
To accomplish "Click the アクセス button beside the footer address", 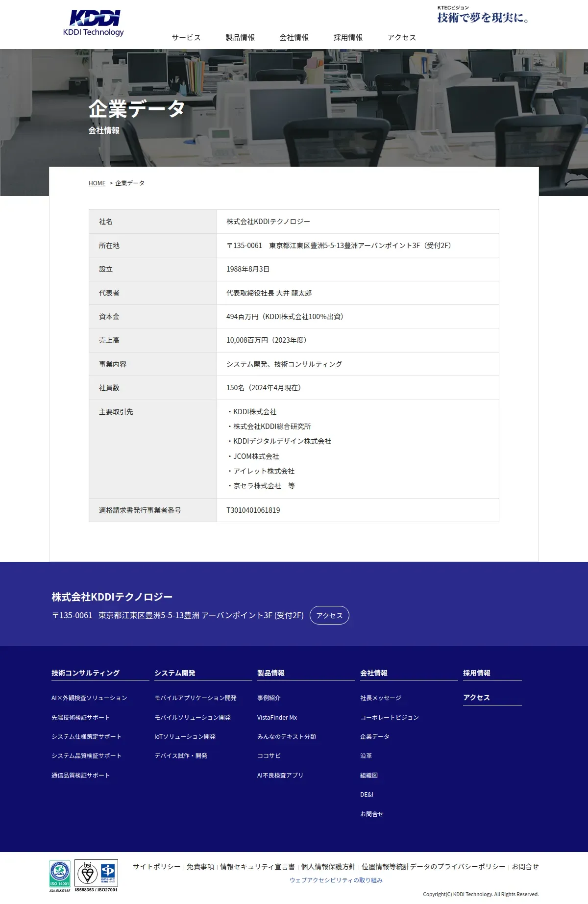I will point(329,615).
